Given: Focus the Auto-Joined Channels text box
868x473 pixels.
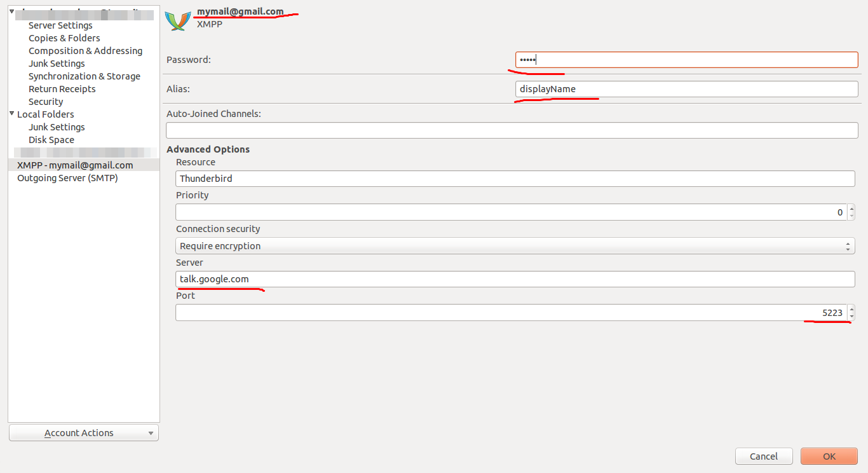Looking at the screenshot, I should 512,130.
